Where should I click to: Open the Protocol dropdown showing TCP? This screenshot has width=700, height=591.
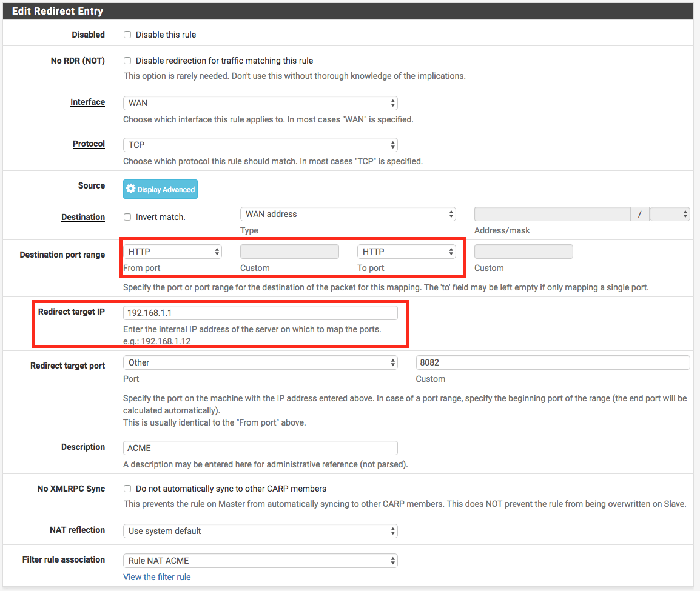click(260, 145)
